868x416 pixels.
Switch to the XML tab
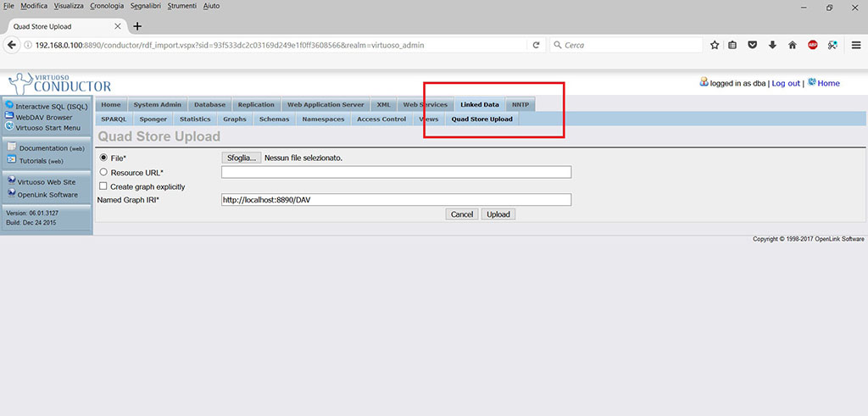coord(384,104)
